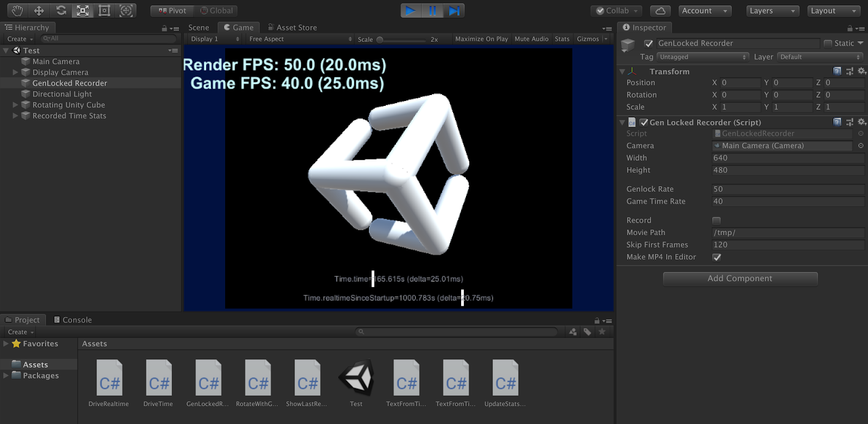Open the Free Aspect dropdown
This screenshot has height=424, width=868.
(300, 39)
